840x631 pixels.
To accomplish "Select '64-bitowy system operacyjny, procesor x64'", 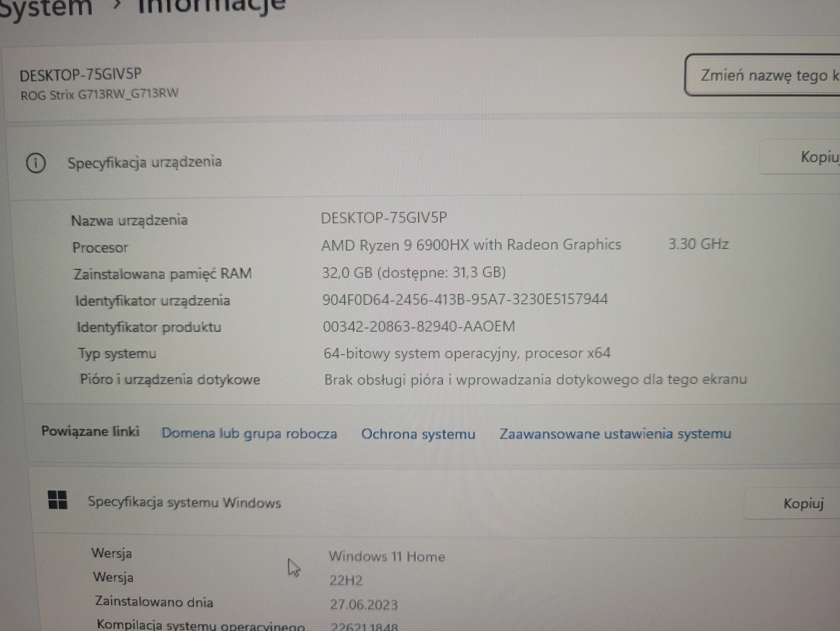I will click(x=467, y=353).
